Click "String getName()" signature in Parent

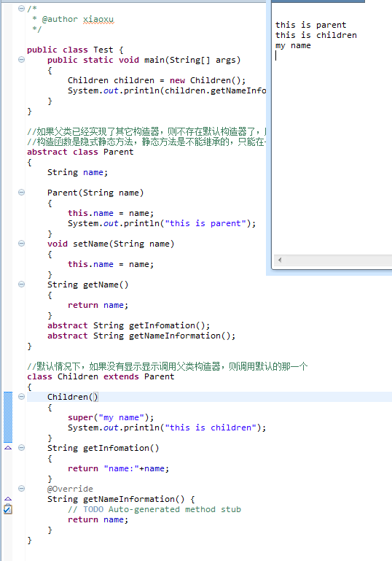pyautogui.click(x=88, y=285)
